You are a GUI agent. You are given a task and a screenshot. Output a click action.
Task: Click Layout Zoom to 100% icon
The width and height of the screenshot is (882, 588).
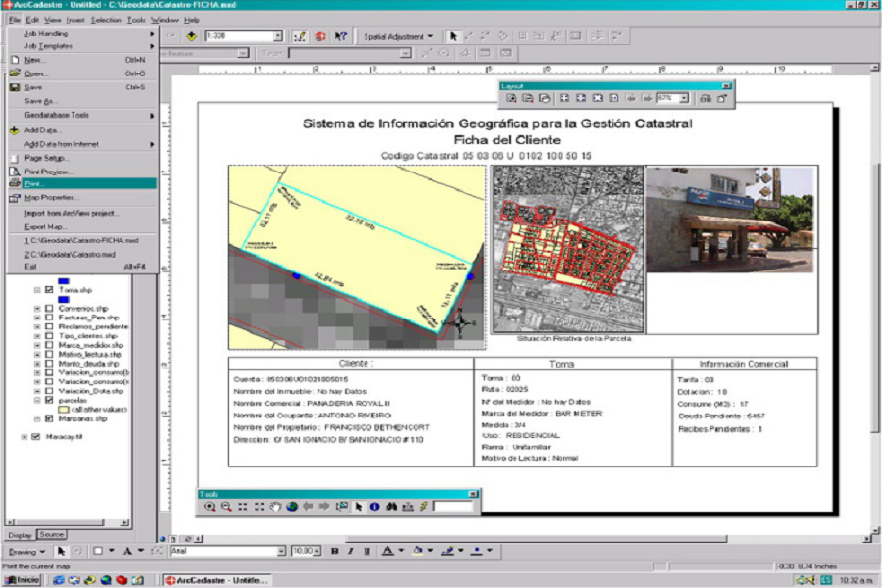pos(614,98)
